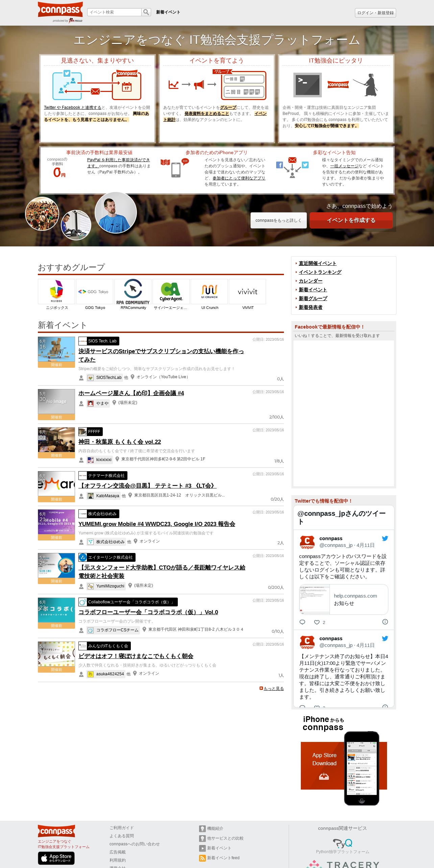Click user やまや avatar chip
434x868 pixels.
tap(98, 403)
